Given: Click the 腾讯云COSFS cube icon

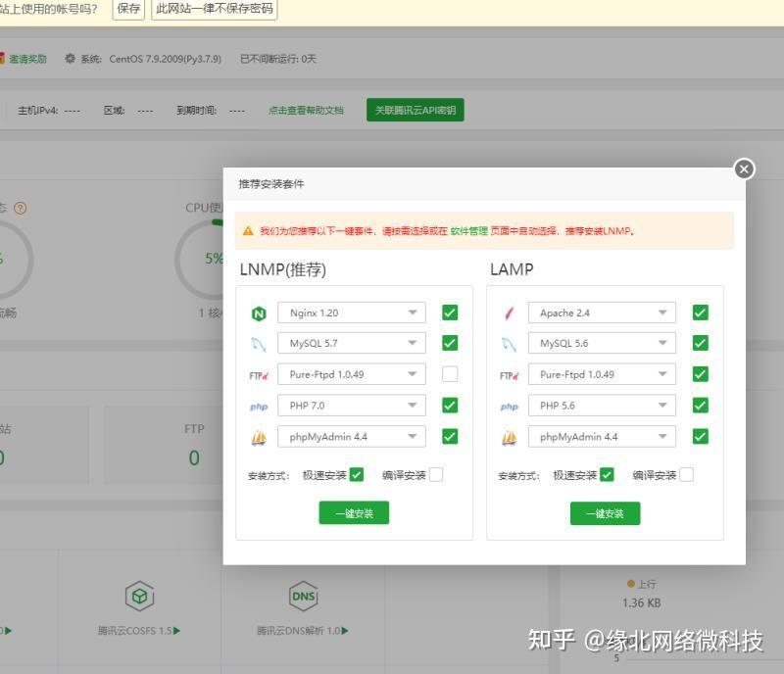Looking at the screenshot, I should click(x=139, y=596).
